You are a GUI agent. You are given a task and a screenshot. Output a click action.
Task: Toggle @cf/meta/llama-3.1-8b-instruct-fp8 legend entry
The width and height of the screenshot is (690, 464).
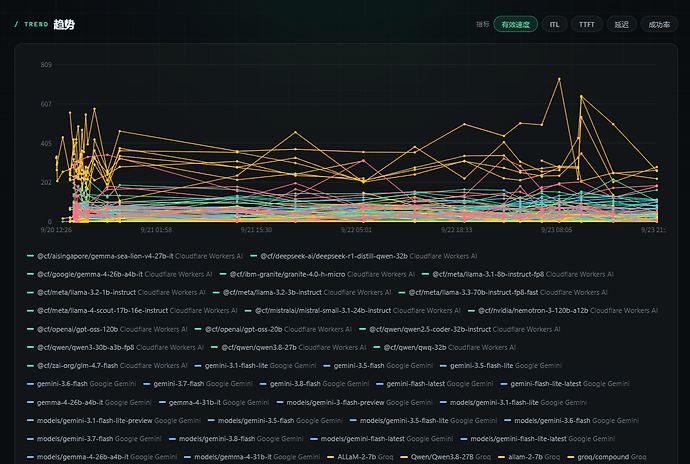[x=518, y=274]
